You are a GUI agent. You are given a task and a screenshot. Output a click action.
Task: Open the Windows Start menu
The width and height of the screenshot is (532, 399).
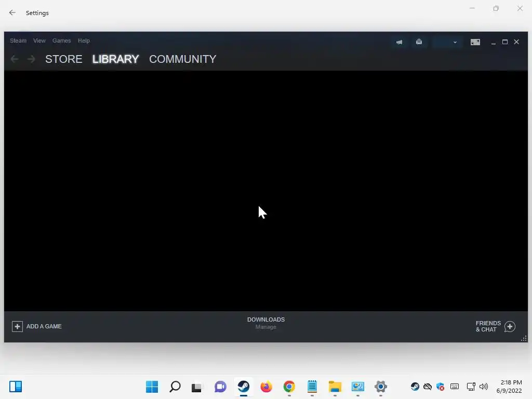(152, 387)
